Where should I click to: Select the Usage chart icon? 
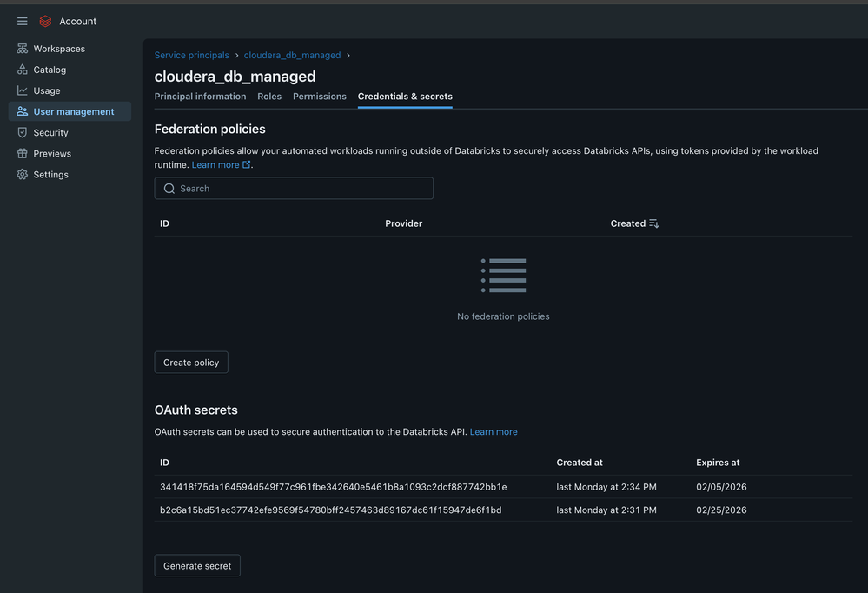point(22,90)
